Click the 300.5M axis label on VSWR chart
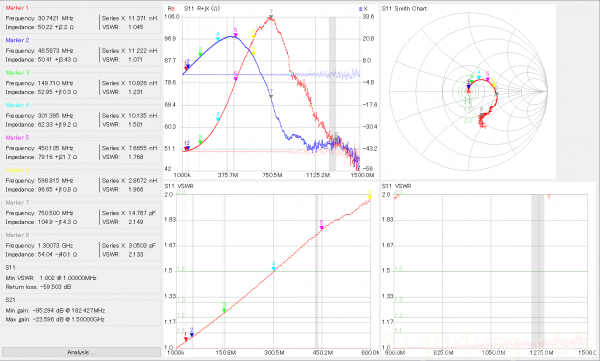 [274, 353]
